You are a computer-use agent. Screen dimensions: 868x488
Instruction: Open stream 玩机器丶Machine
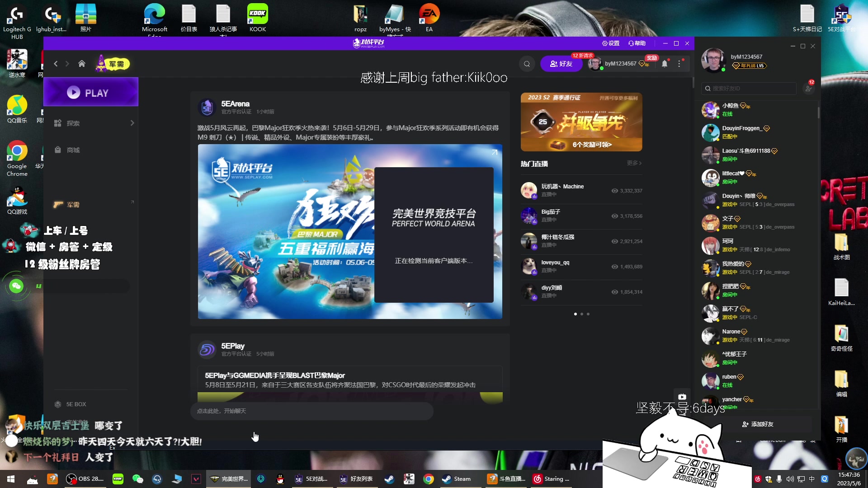[581, 190]
